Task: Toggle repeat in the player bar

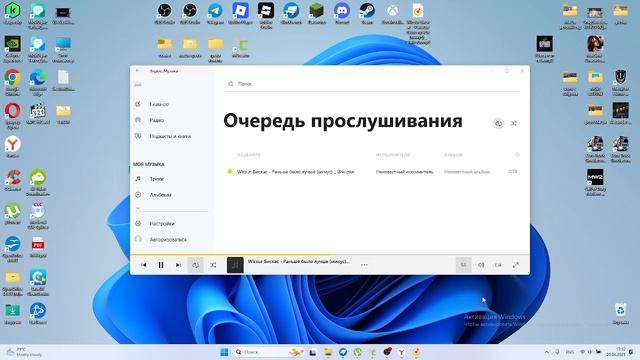Action: click(x=196, y=265)
